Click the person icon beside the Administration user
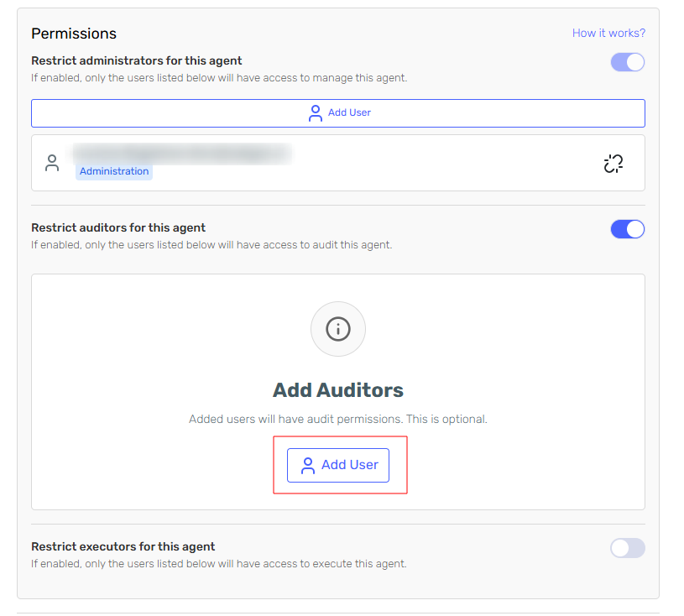The image size is (684, 616). pos(52,163)
